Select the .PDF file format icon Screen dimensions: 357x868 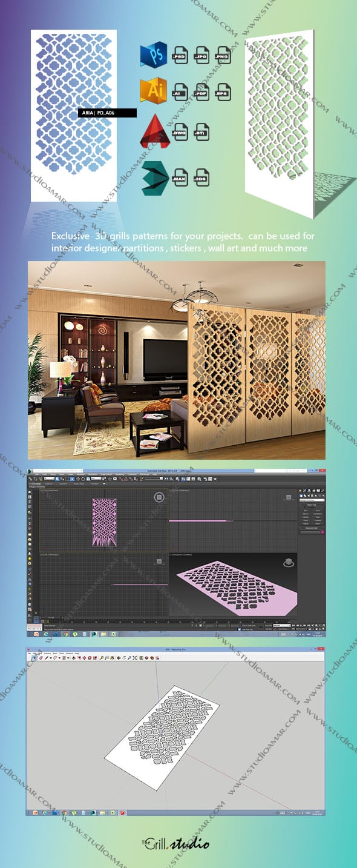(202, 93)
